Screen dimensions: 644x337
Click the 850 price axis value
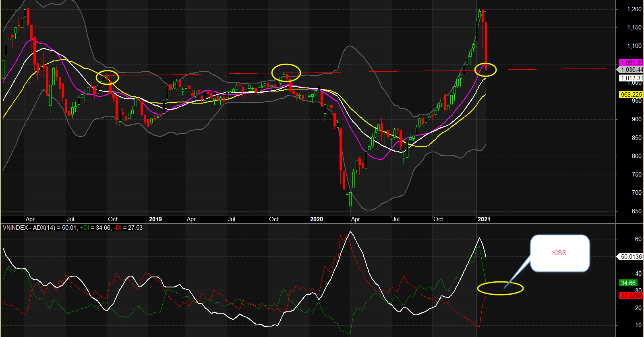pos(637,138)
